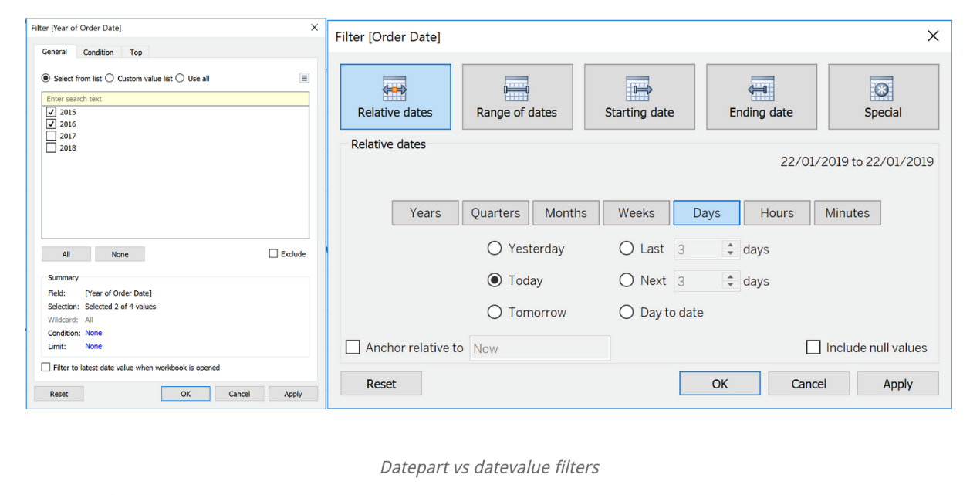Increase the Last days stepper value
The image size is (980, 495).
(730, 245)
